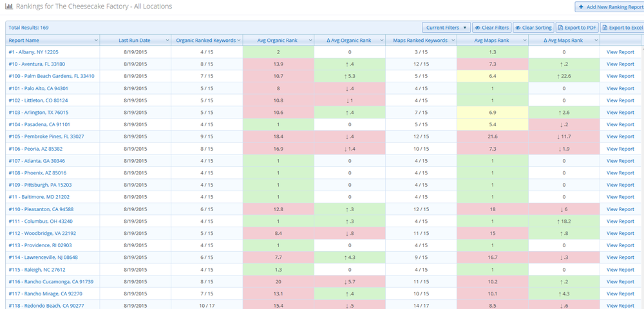Open the #101 - Palo Alto, CA 94301 link

[38, 88]
